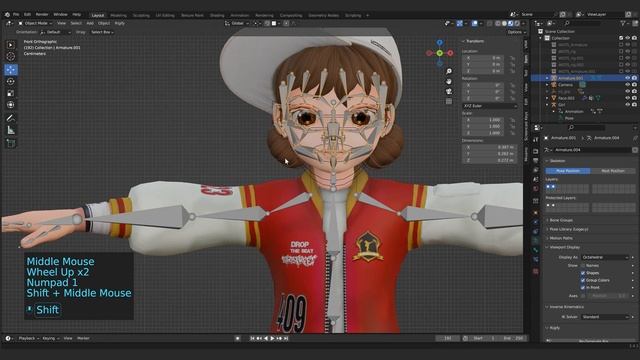Image resolution: width=640 pixels, height=360 pixels.
Task: Open the viewport Options button
Action: [x=516, y=32]
